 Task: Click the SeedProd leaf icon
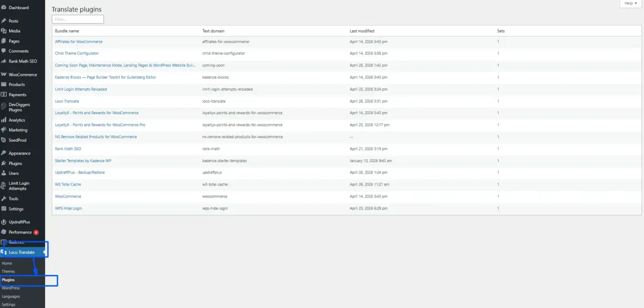[4, 140]
